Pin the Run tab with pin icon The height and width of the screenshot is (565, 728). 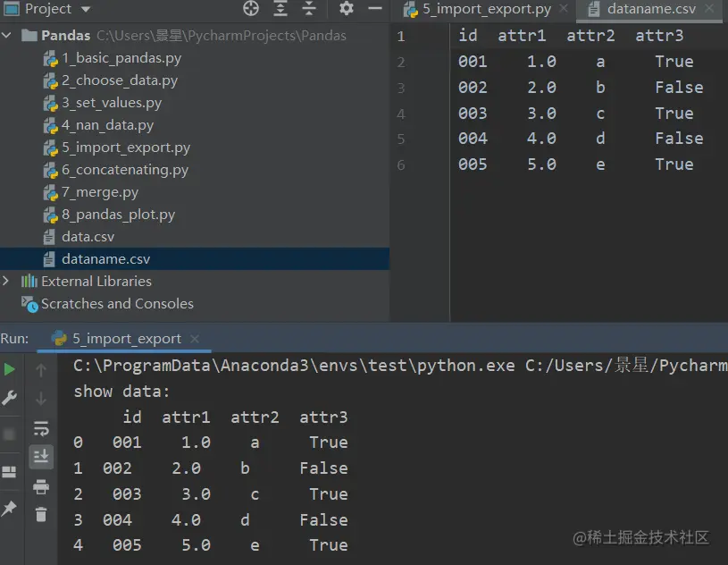click(9, 509)
